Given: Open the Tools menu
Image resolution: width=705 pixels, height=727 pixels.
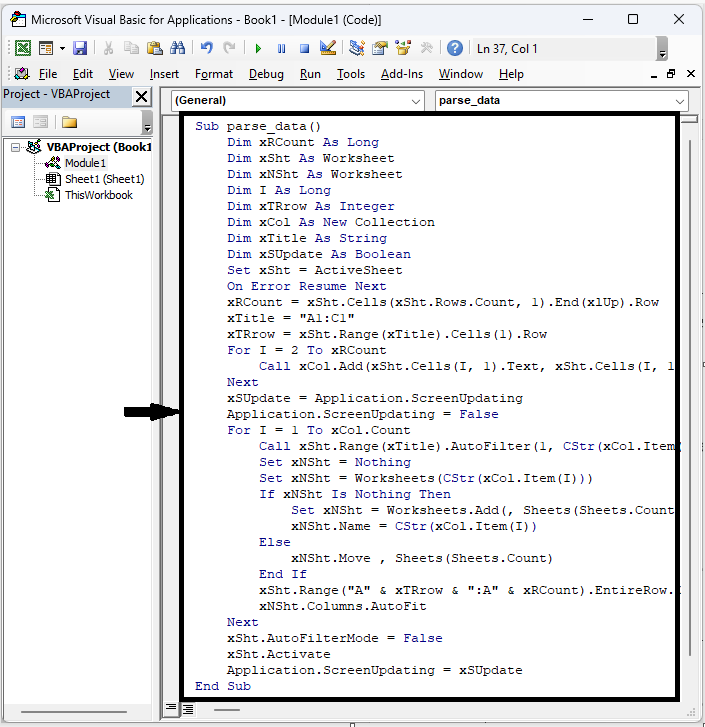Looking at the screenshot, I should [350, 74].
